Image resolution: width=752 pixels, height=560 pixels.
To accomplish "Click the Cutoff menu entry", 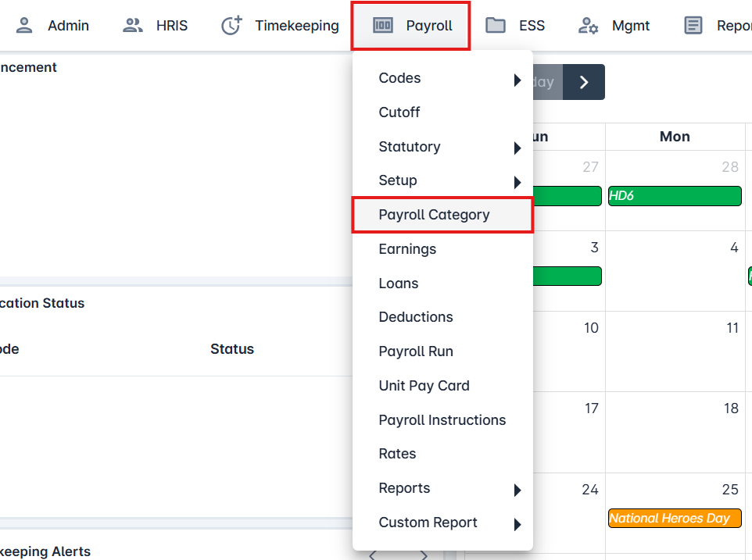I will (x=399, y=112).
